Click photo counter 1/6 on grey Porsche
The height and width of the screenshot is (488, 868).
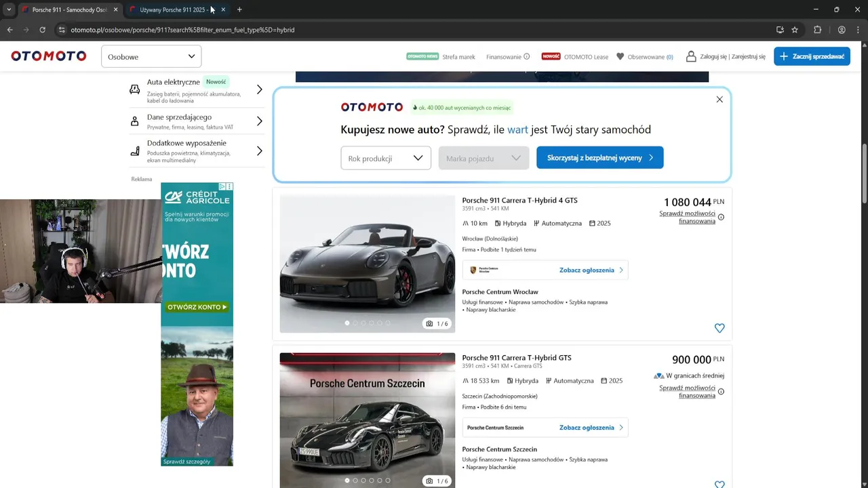click(437, 323)
